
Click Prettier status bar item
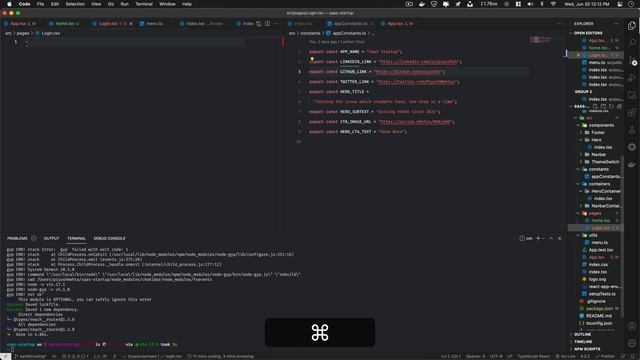click(x=605, y=356)
